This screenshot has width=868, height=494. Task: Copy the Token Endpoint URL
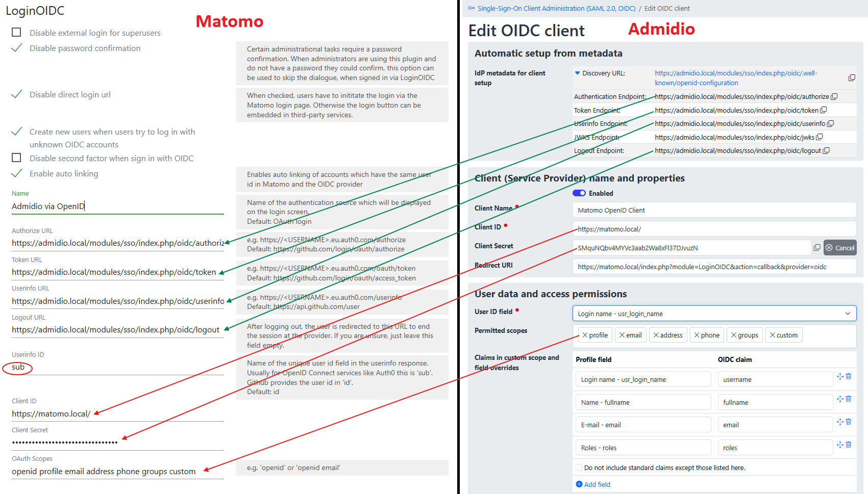824,110
